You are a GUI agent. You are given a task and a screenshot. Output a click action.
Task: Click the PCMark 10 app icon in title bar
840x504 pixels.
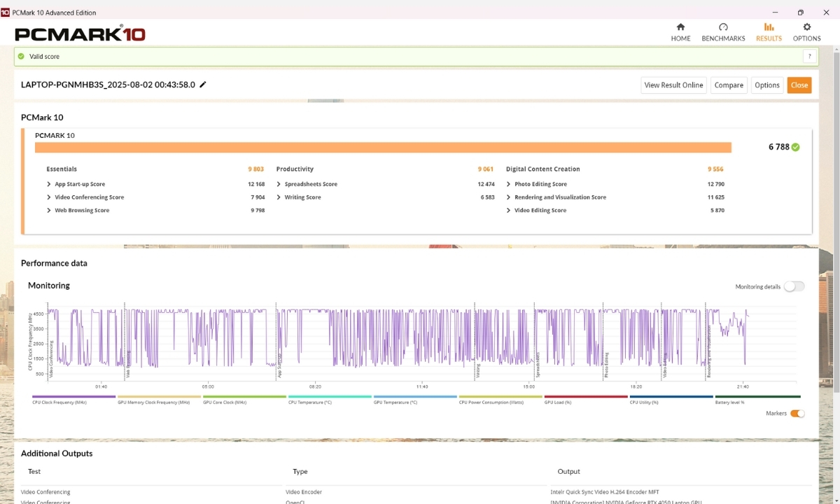click(5, 12)
